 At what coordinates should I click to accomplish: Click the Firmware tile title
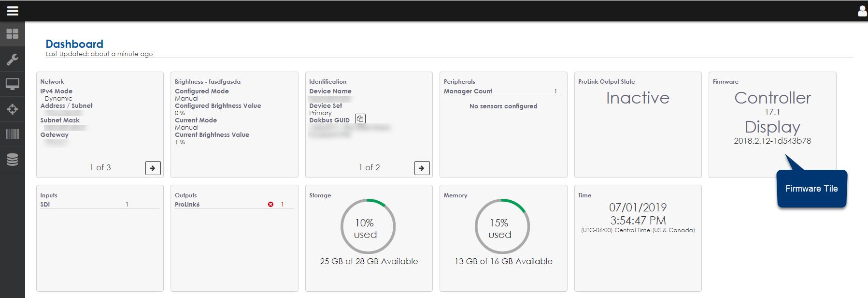[726, 82]
